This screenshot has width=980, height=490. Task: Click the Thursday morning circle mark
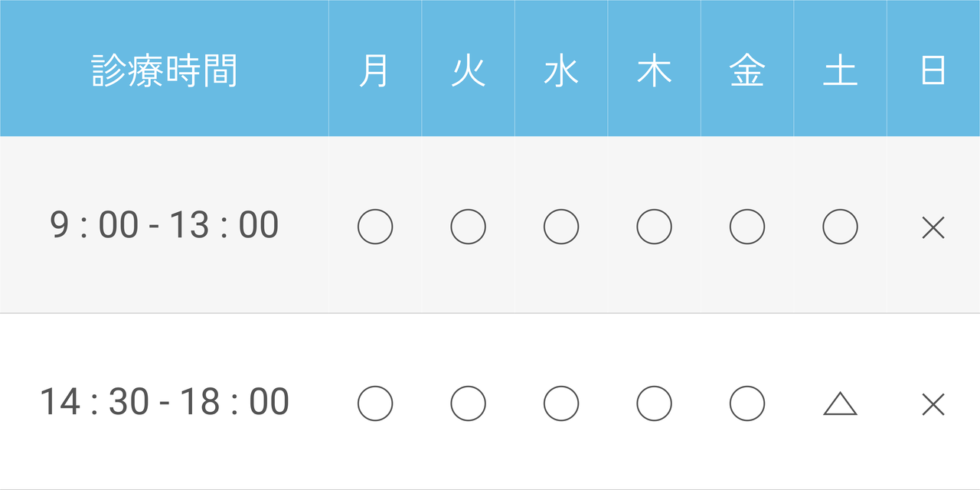654,227
